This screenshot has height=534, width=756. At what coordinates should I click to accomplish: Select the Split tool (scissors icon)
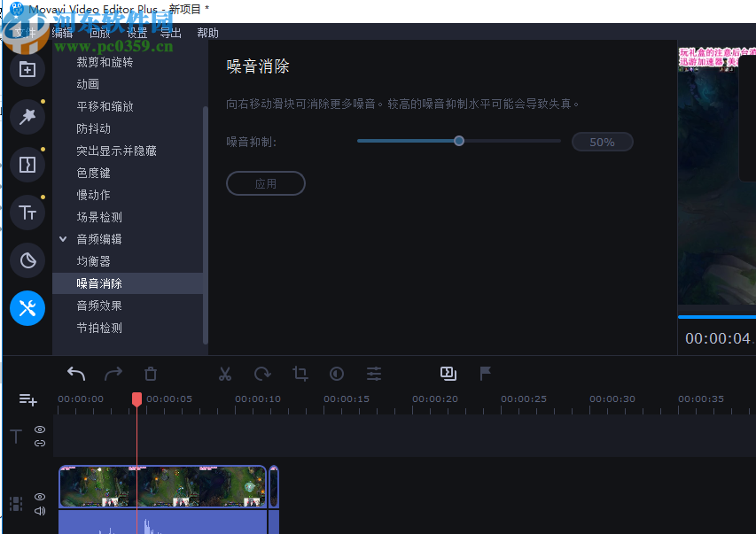tap(224, 373)
